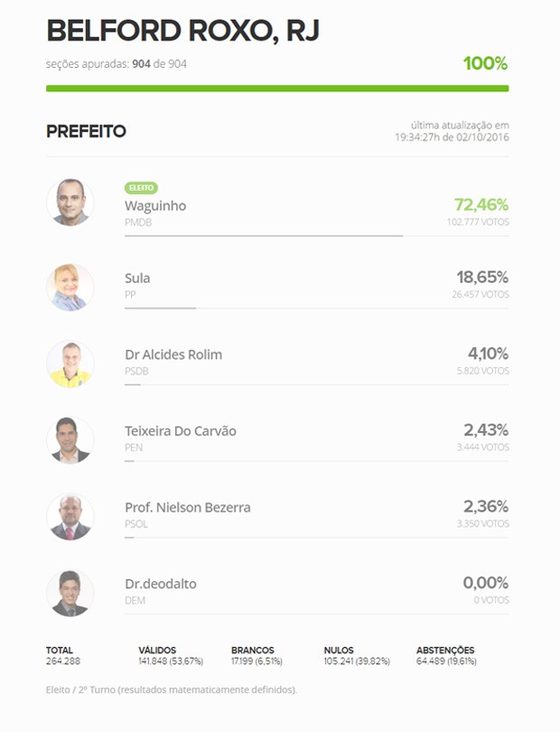This screenshot has height=732, width=560.
Task: Click Waguinho's candidate photo
Action: [x=70, y=202]
